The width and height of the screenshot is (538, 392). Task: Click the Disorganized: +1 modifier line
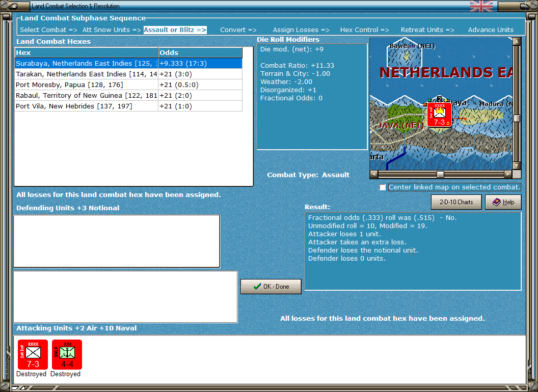click(288, 90)
